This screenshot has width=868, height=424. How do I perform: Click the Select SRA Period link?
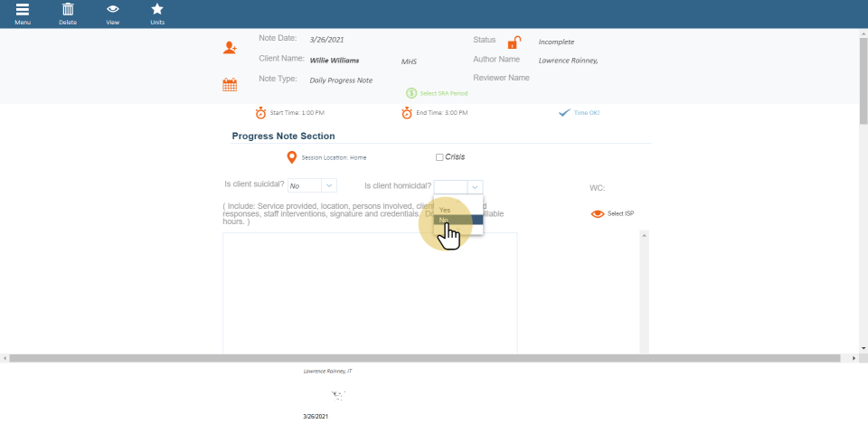tap(441, 93)
